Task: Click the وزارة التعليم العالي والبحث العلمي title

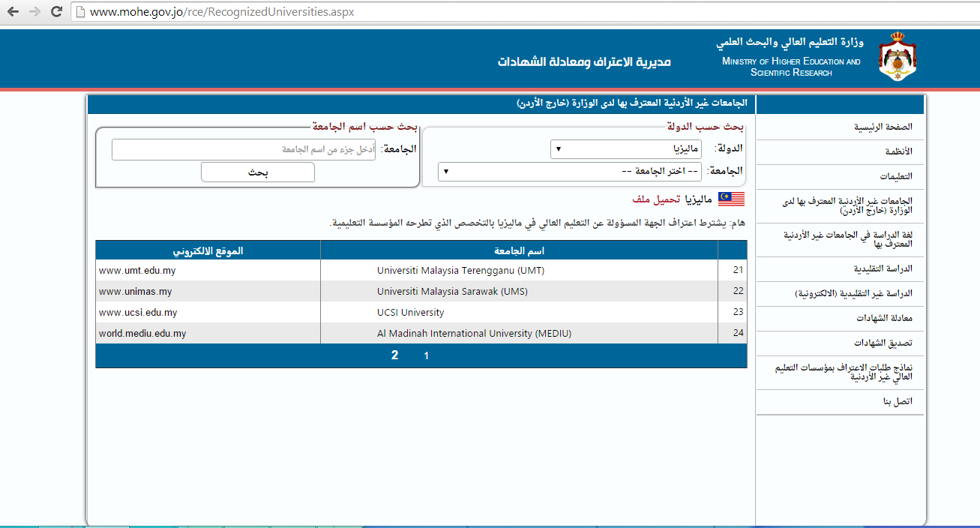Action: [790, 42]
